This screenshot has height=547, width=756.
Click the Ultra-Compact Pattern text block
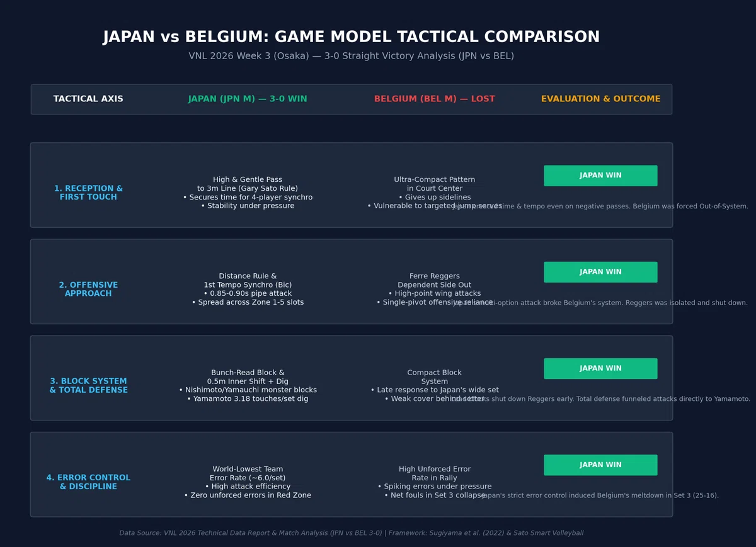click(x=435, y=193)
